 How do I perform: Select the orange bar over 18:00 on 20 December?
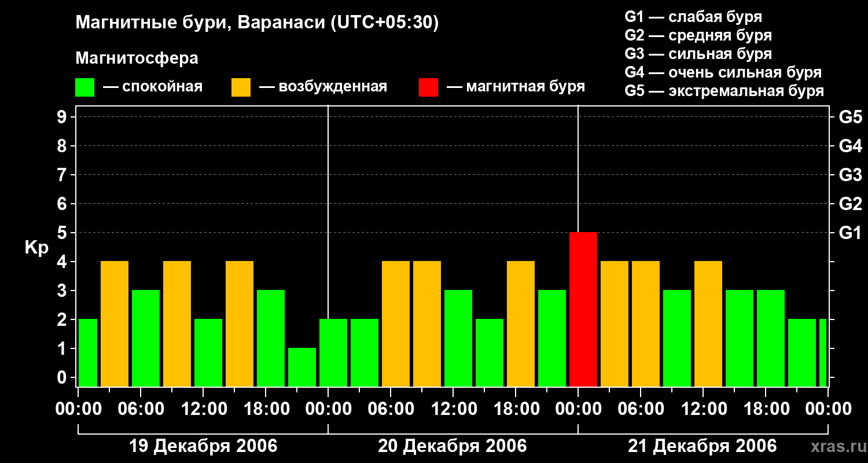click(521, 324)
